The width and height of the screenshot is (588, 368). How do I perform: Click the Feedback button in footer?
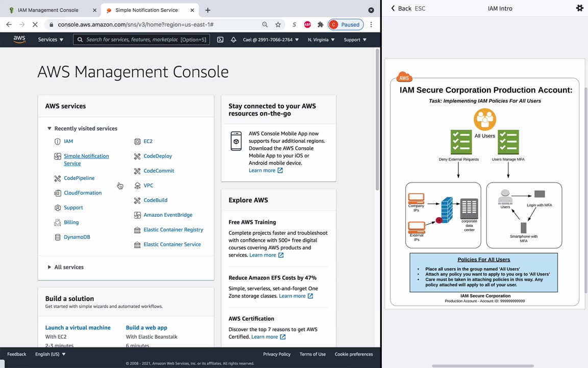[x=17, y=354]
